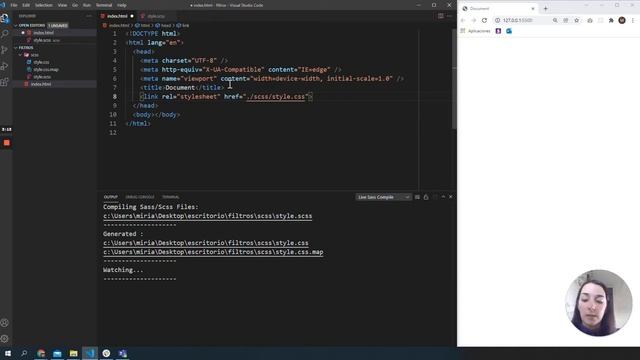Click Chrome zoom magnifier icon in address bar
Viewport: 640px width, 360px height.
(555, 20)
